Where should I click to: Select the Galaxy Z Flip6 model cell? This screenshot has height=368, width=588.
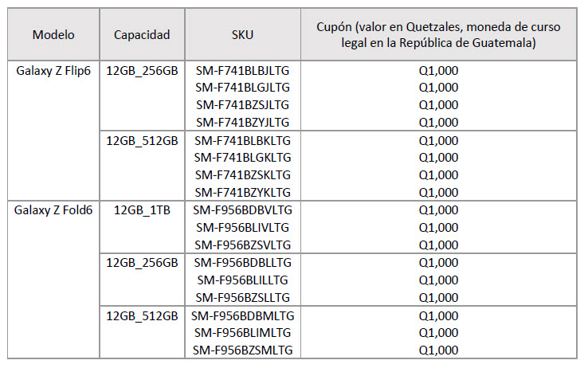coord(53,70)
